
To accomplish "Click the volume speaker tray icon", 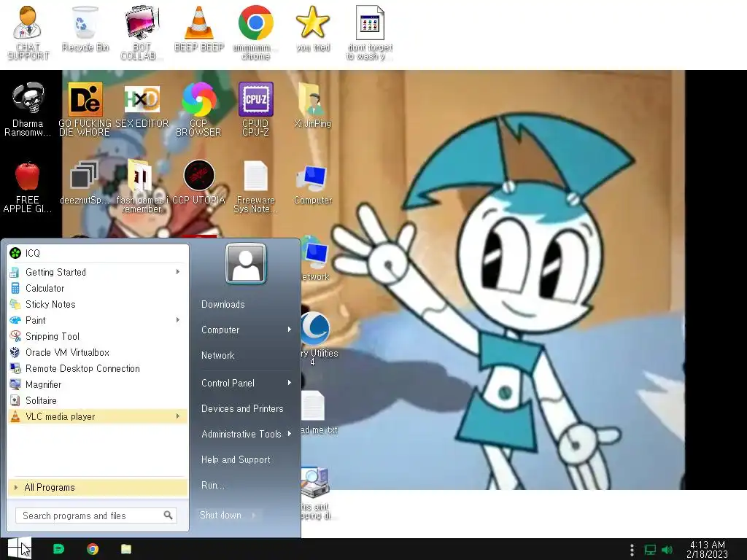I will 667,550.
